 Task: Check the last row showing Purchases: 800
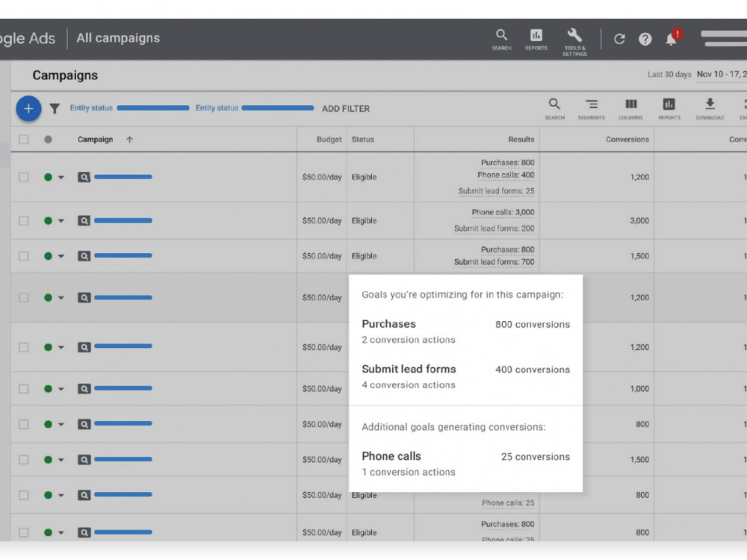(23, 532)
